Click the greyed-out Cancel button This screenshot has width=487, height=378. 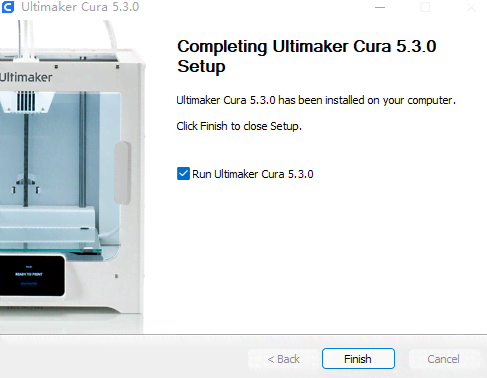point(443,359)
